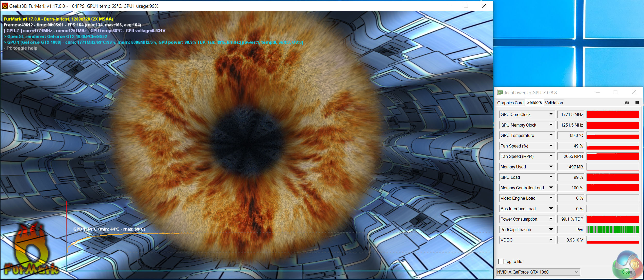Minimize the FurMark window
Image resolution: width=644 pixels, height=280 pixels.
point(448,6)
